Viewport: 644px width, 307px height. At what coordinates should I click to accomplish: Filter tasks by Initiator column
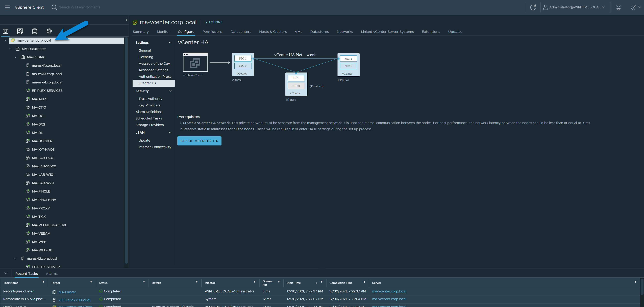coord(255,282)
